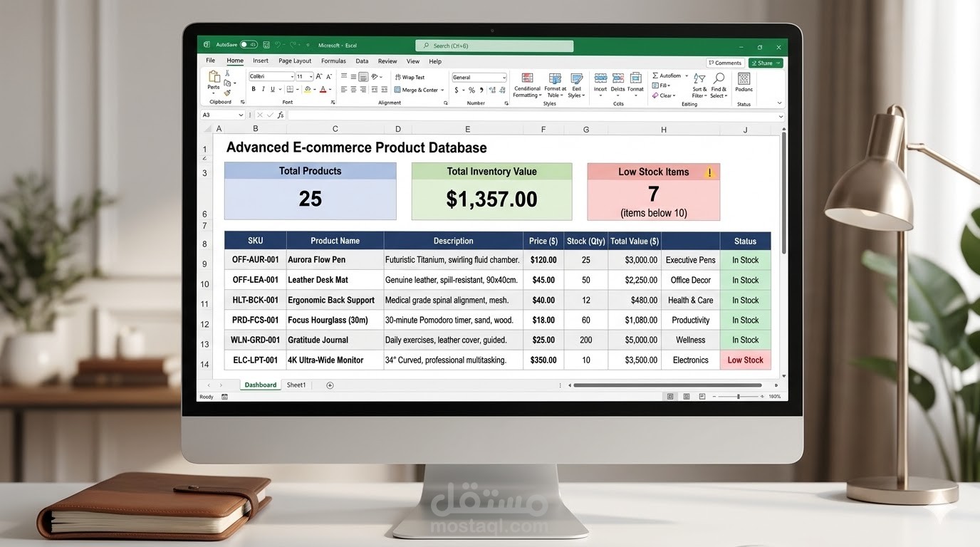Viewport: 980px width, 547px height.
Task: Open the font size dropdown
Action: click(x=311, y=77)
